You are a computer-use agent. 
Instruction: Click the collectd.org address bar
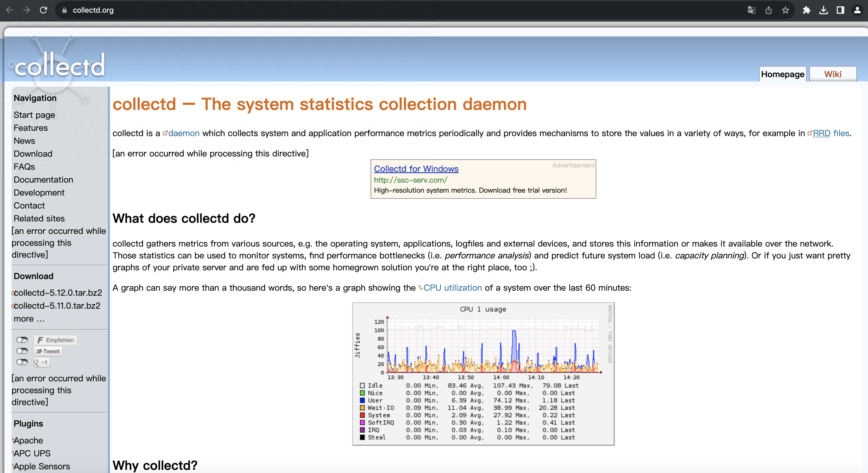pyautogui.click(x=93, y=10)
